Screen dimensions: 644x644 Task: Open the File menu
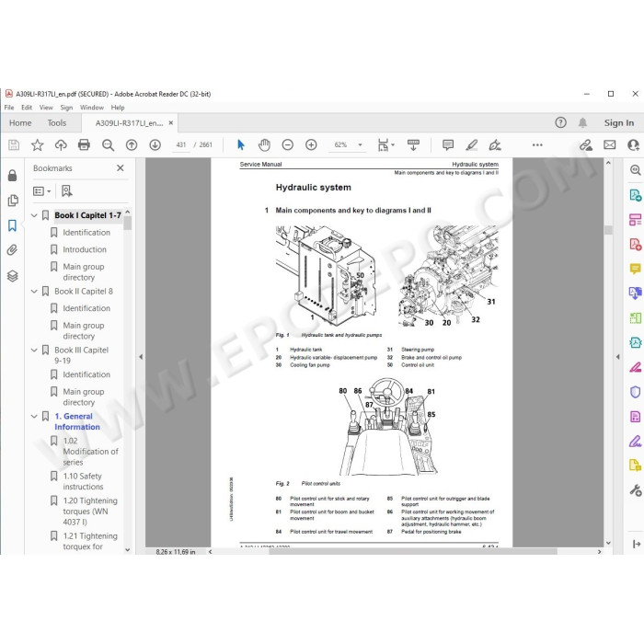coord(9,108)
